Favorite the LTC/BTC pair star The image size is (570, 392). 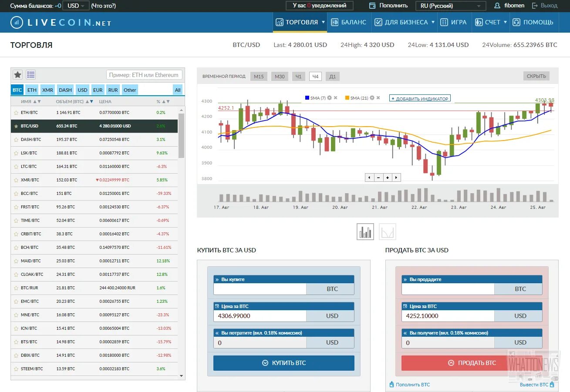click(x=16, y=167)
